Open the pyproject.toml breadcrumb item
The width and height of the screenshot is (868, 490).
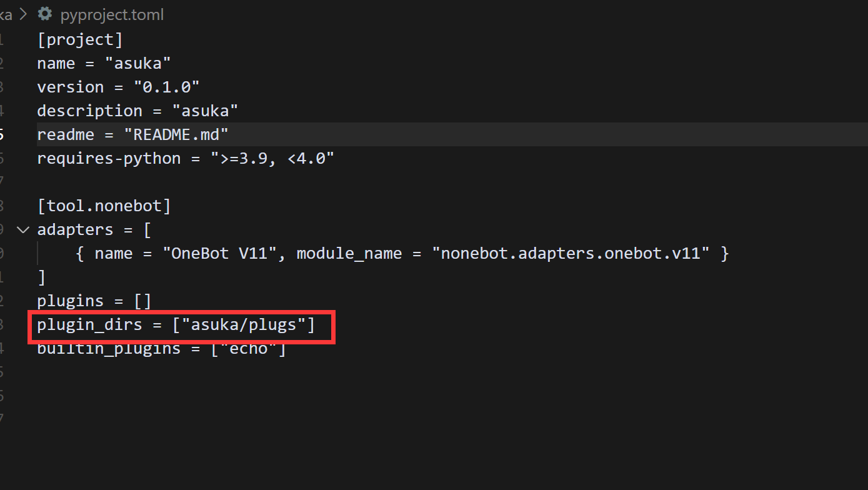112,14
